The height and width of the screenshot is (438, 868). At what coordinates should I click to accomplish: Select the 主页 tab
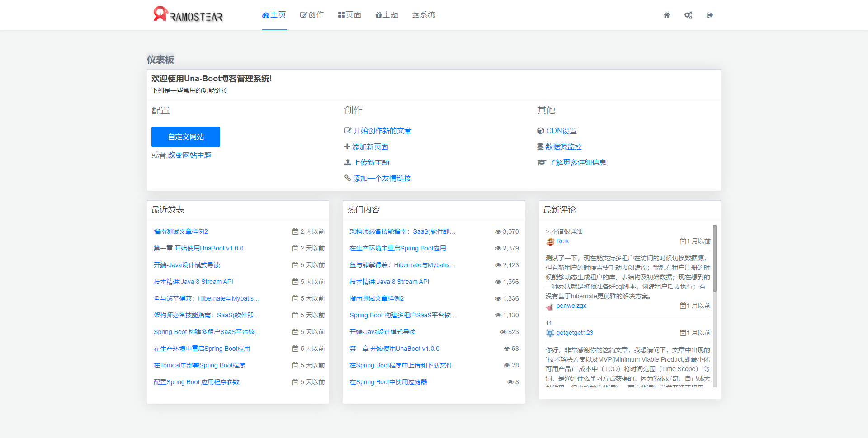click(x=274, y=15)
